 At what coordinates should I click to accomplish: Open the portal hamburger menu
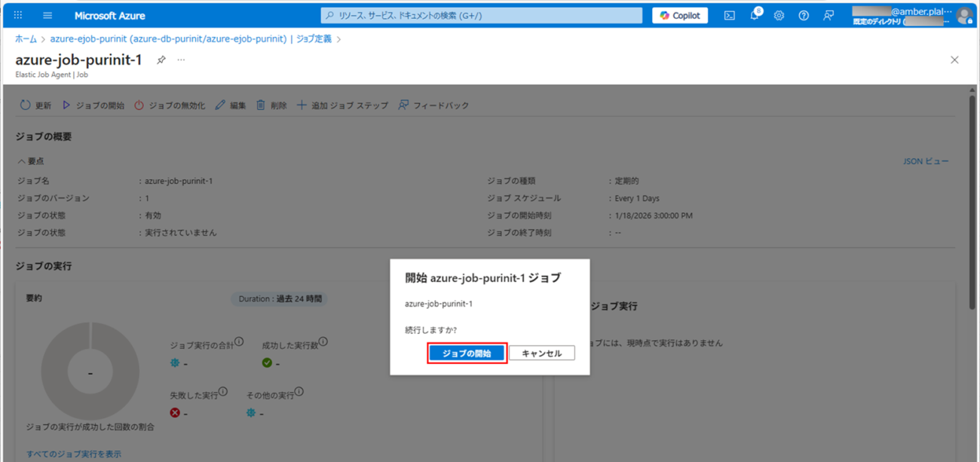[x=47, y=15]
